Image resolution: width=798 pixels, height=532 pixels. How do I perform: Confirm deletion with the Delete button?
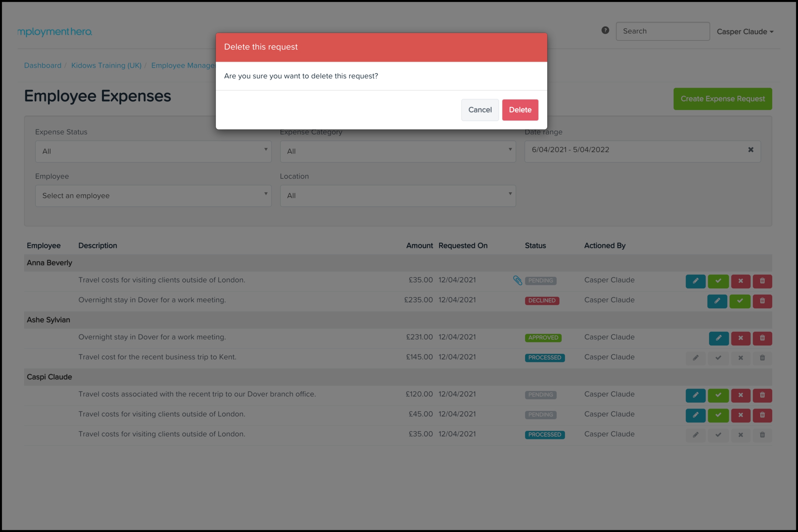[520, 110]
